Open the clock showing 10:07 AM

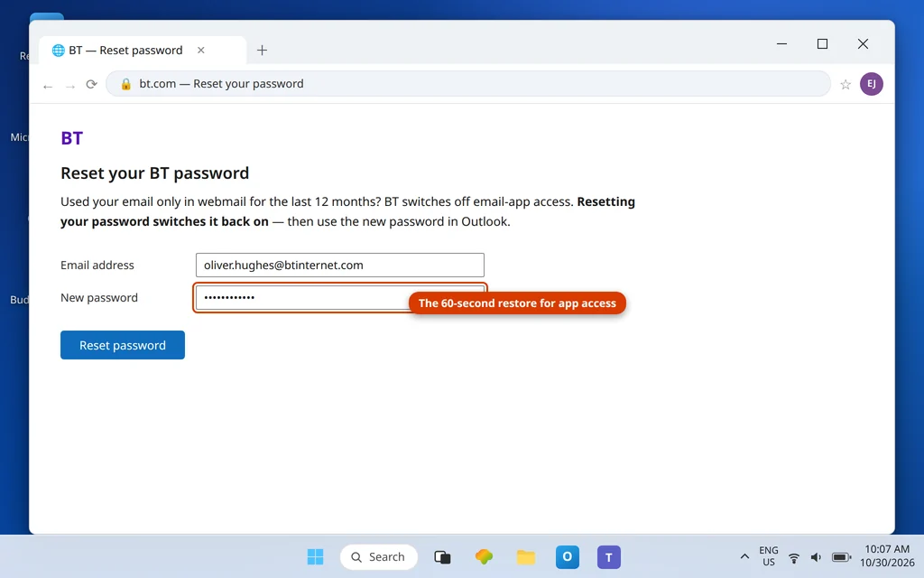click(x=887, y=556)
